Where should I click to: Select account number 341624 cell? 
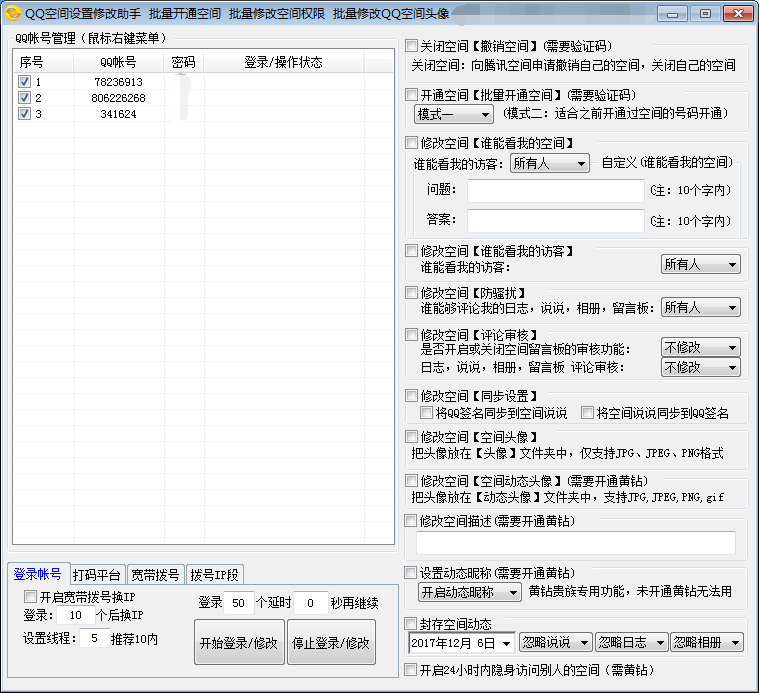[x=119, y=114]
